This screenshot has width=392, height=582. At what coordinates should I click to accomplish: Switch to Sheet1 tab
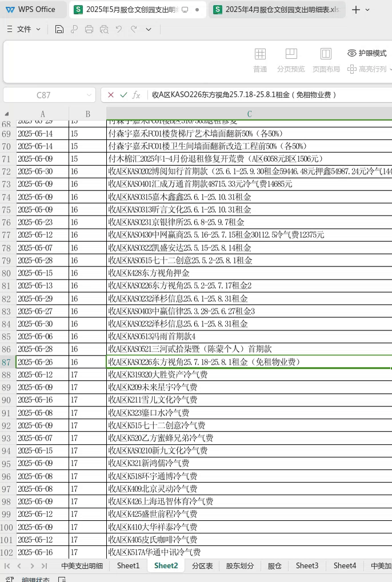pyautogui.click(x=129, y=565)
